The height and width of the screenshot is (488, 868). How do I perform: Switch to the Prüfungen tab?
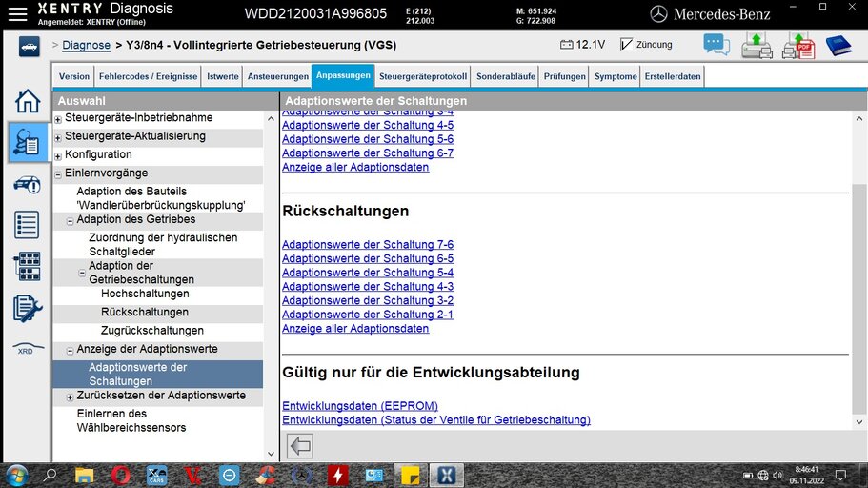click(x=564, y=76)
